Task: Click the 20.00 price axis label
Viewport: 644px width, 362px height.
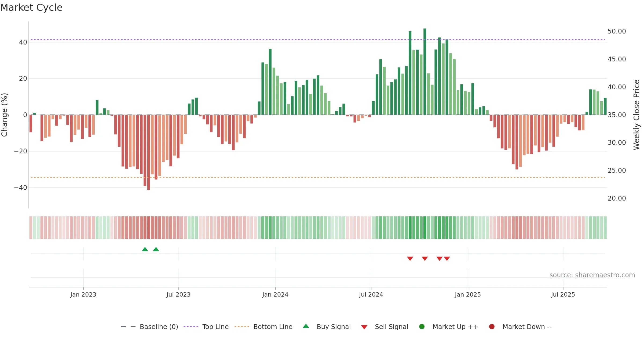Action: coord(617,198)
